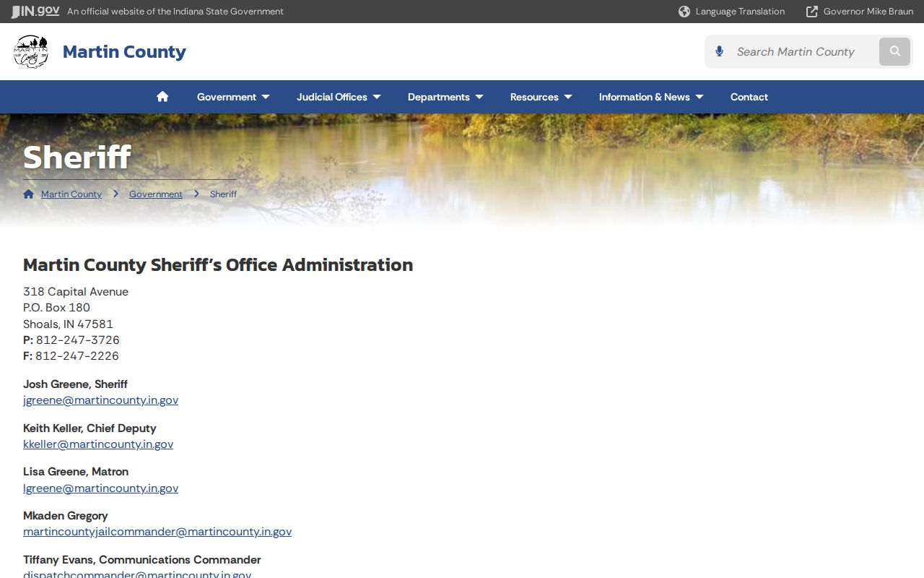This screenshot has height=578, width=924.
Task: Click the '318 Capital Avenue' address line
Action: 76,292
